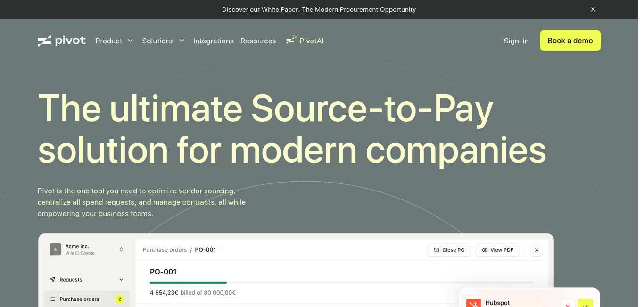
Task: Click the Book a demo button
Action: [x=570, y=41]
